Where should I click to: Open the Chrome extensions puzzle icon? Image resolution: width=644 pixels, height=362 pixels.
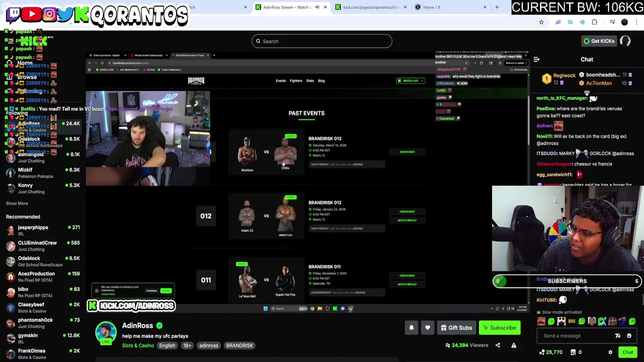click(595, 22)
